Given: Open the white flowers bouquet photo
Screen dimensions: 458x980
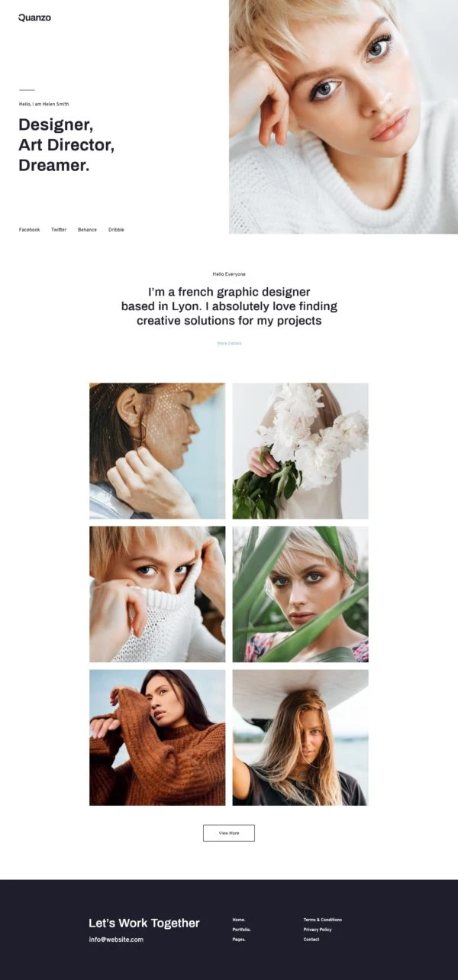Looking at the screenshot, I should [x=301, y=451].
